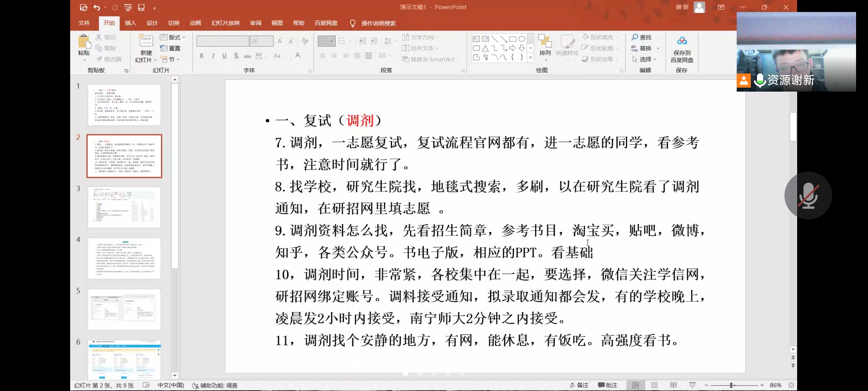
Task: Click the zoom slider in status bar
Action: (x=731, y=385)
